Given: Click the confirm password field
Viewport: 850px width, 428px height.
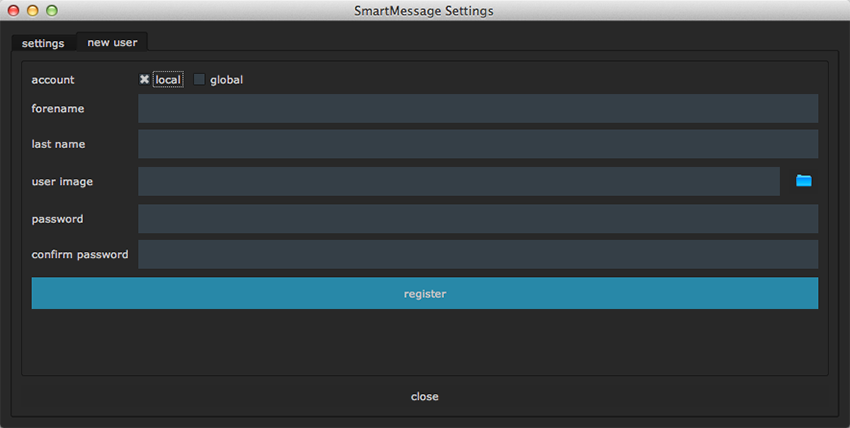Looking at the screenshot, I should [x=478, y=254].
